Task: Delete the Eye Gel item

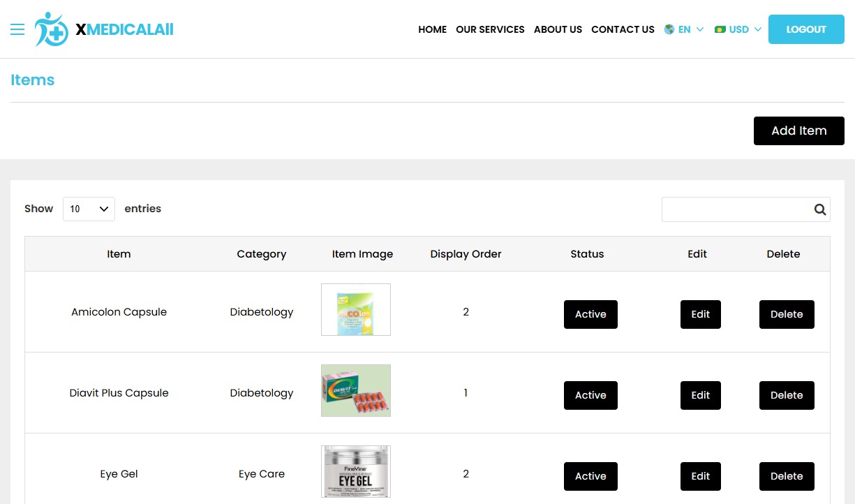Action: 787,476
